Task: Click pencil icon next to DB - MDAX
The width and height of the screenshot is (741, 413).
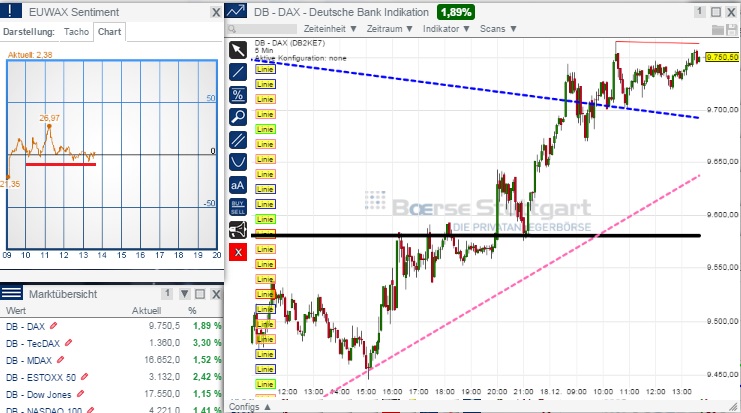Action: click(x=60, y=360)
